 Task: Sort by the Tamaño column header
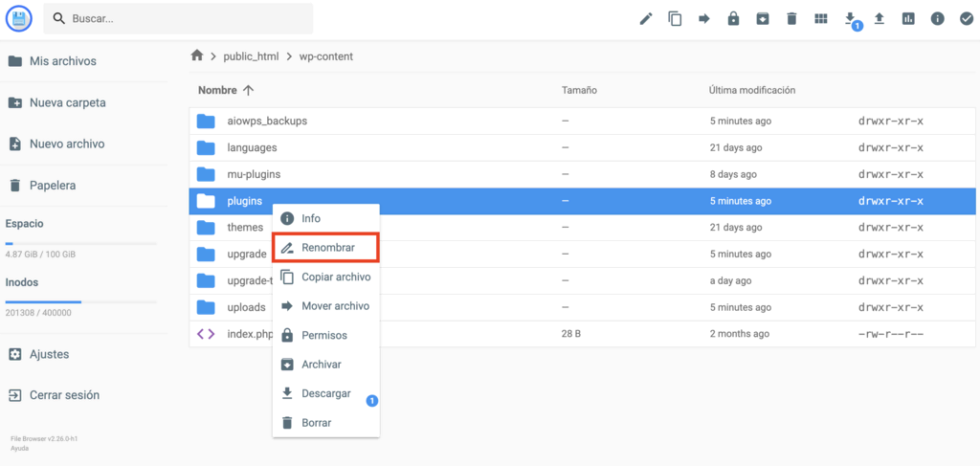(579, 90)
